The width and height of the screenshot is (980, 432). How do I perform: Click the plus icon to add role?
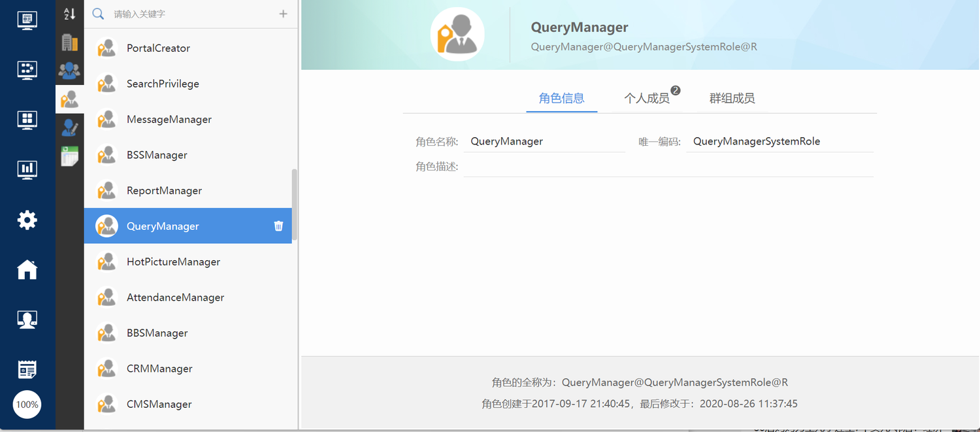283,14
